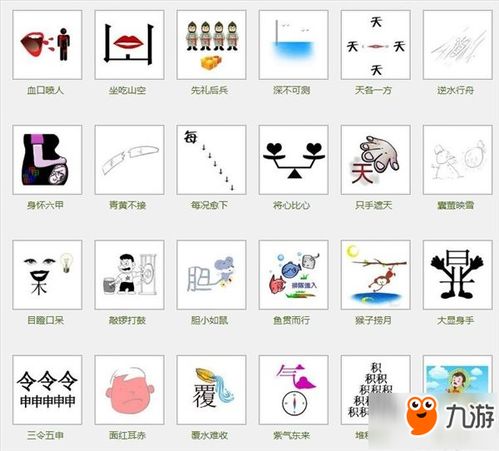The width and height of the screenshot is (499, 451).
Task: Open the 覆水难收 caption link
Action: pos(209,435)
